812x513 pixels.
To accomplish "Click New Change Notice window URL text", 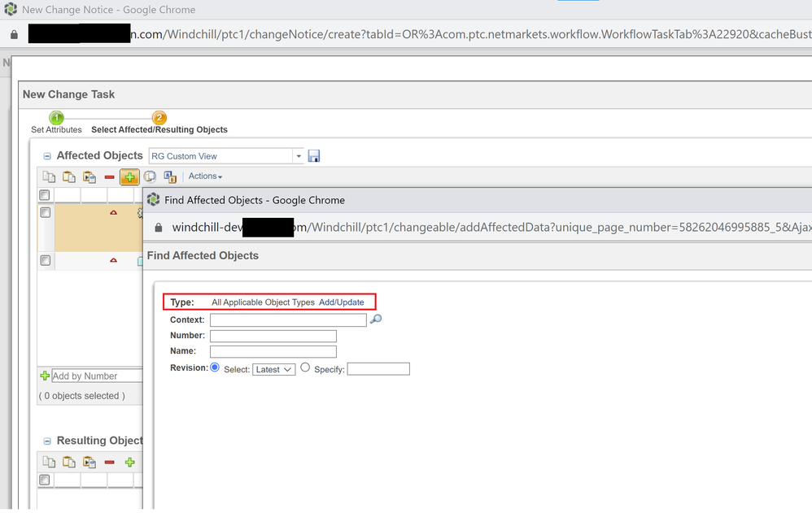I will (x=471, y=35).
